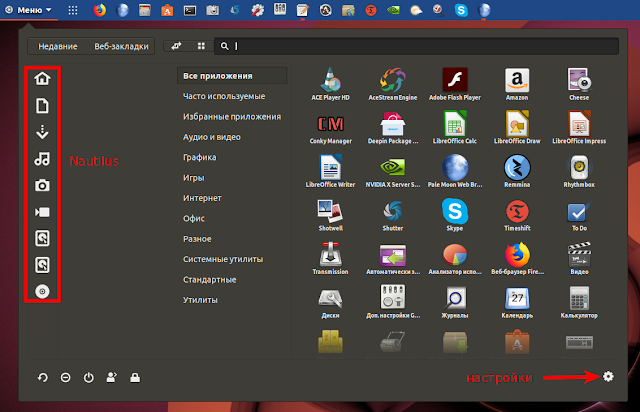Open the optical disc shortcut in sidebar
This screenshot has height=412, width=640.
42,291
